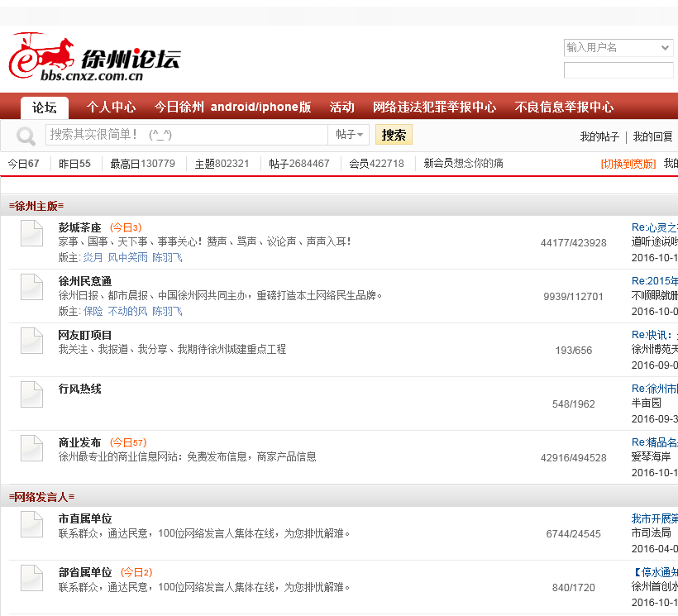Open last post Re:快讯 in 网友盯项目
Image resolution: width=678 pixels, height=616 pixels.
654,335
